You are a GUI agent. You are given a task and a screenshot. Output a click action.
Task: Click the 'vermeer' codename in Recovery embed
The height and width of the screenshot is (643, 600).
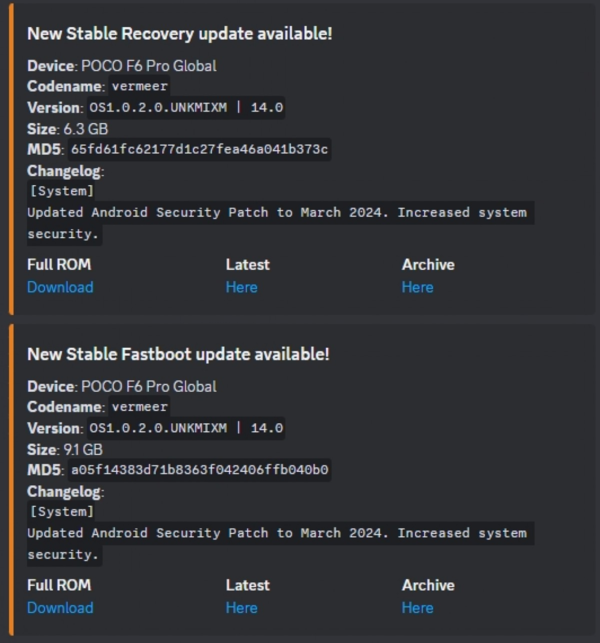click(x=139, y=87)
